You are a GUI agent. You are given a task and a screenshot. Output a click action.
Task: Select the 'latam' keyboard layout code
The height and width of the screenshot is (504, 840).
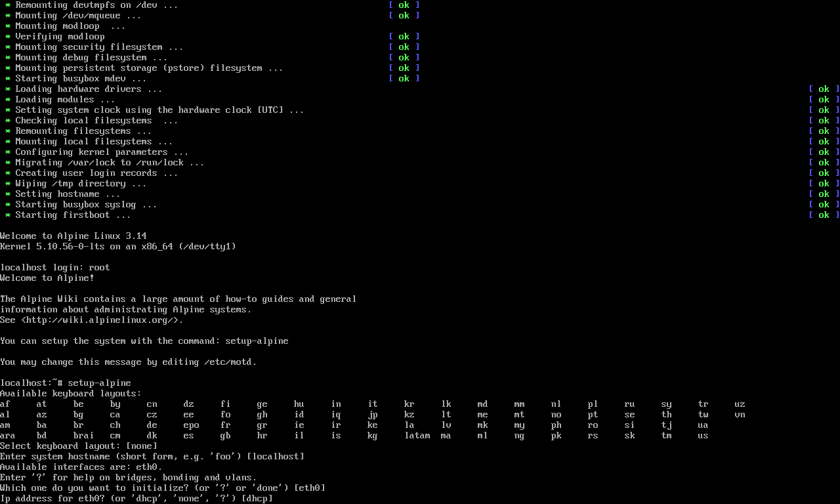(417, 435)
